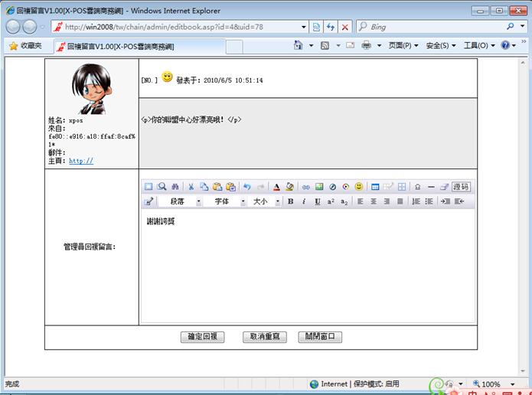Click the 確定回複 submit button

pos(202,337)
